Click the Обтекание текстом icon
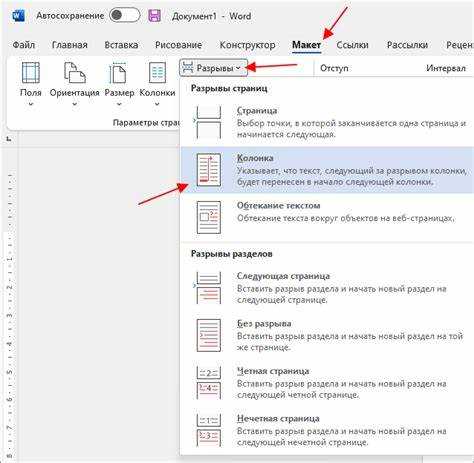This screenshot has width=474, height=463. click(208, 217)
